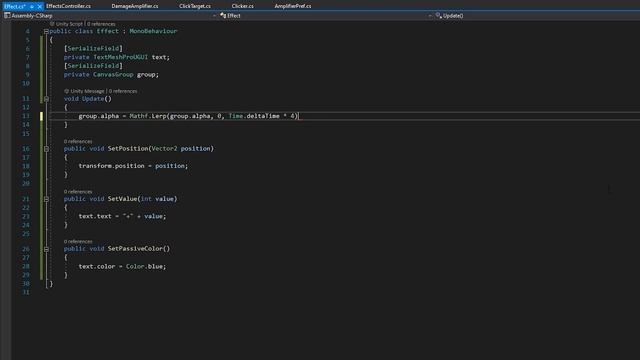This screenshot has height=360, width=640.
Task: Collapse the Effect class block
Action: click(x=46, y=31)
